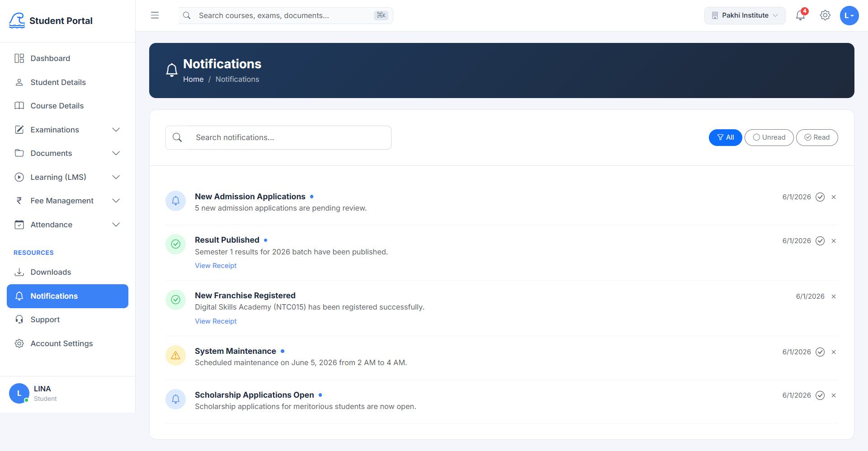Dismiss the Scholarship Applications Open notification
868x451 pixels.
[x=834, y=395]
